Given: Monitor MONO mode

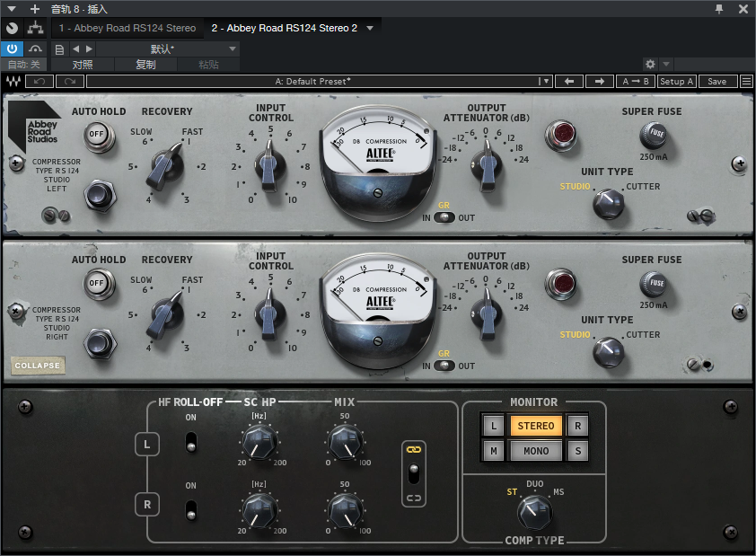Looking at the screenshot, I should (536, 451).
